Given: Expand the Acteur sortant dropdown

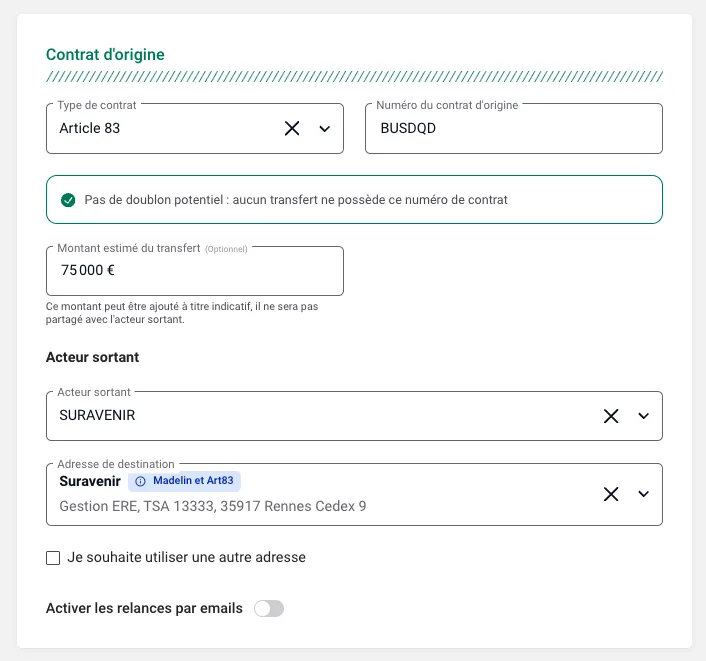Looking at the screenshot, I should pyautogui.click(x=643, y=416).
